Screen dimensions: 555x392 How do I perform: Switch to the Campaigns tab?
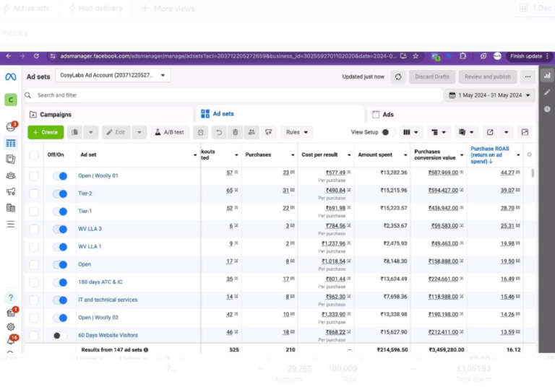click(x=55, y=114)
